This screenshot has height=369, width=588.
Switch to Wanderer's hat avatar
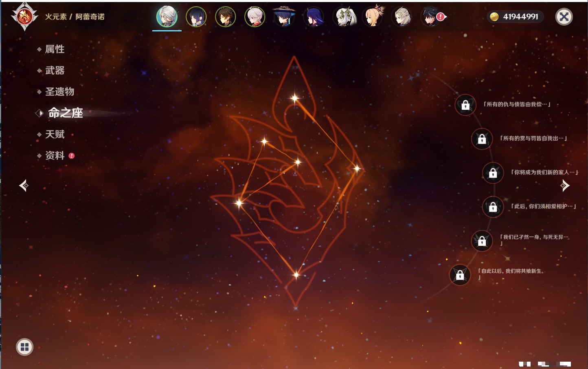tap(284, 17)
